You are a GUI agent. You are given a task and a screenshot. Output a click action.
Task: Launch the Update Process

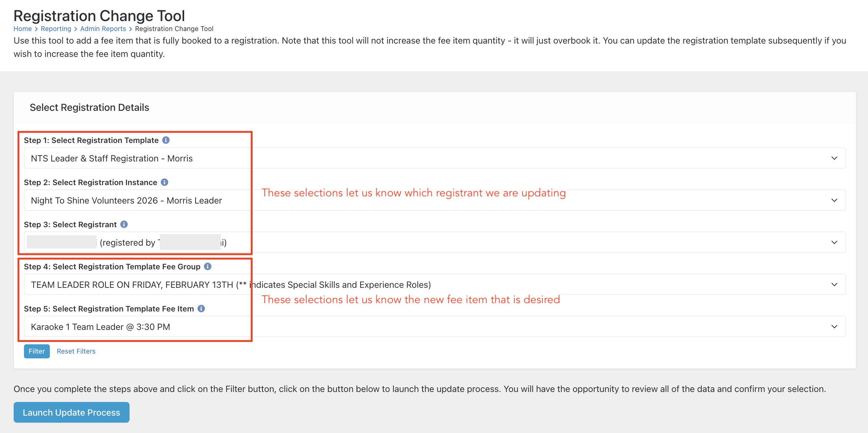pos(72,412)
